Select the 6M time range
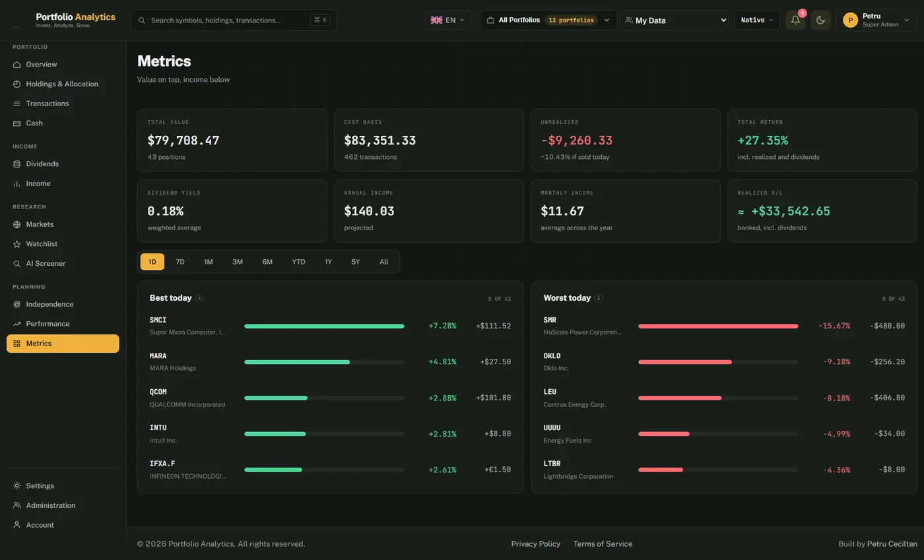 267,262
